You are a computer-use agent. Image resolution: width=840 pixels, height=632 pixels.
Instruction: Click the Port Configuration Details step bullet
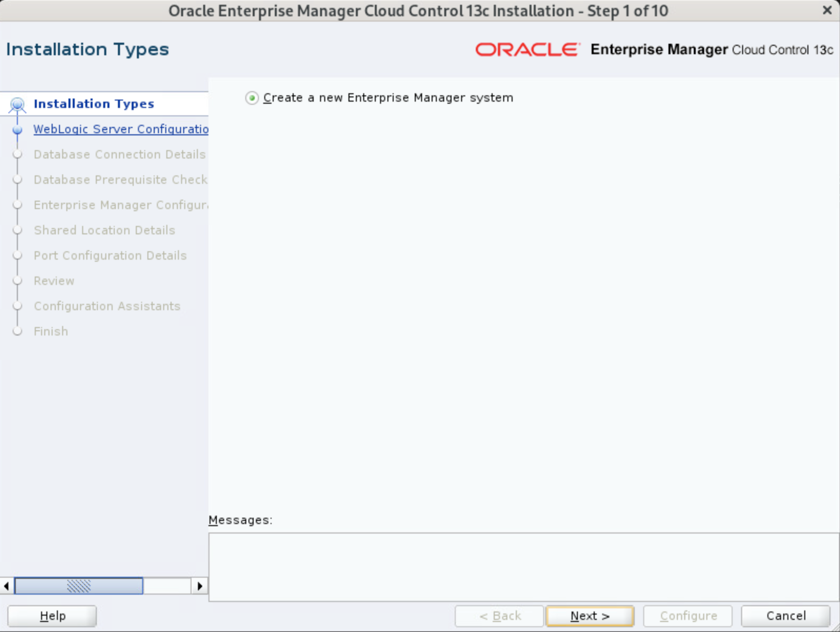click(x=17, y=255)
